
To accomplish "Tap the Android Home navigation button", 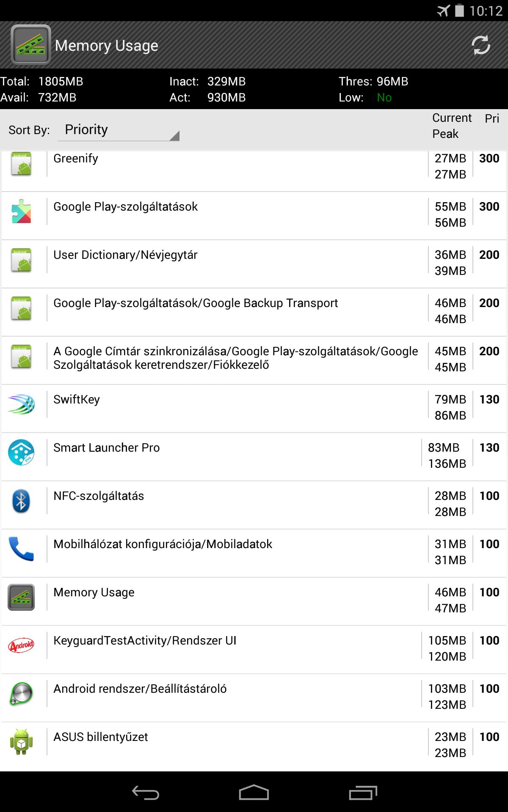I will coord(254,792).
